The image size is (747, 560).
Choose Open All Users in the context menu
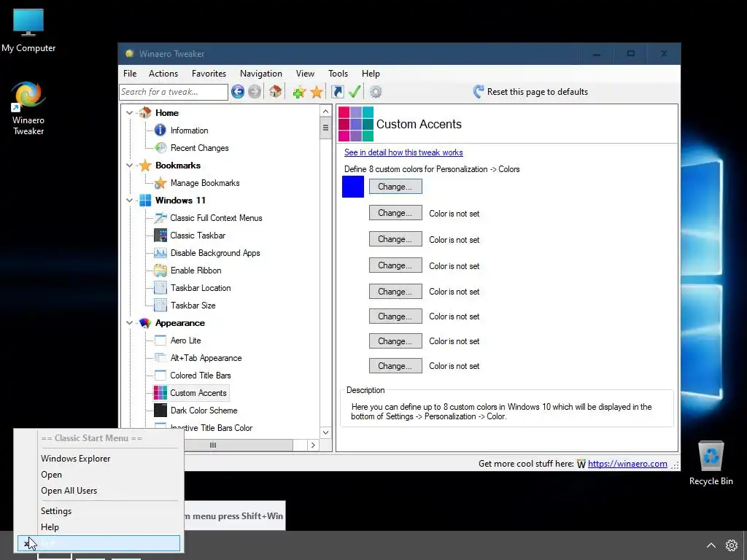click(x=98, y=491)
